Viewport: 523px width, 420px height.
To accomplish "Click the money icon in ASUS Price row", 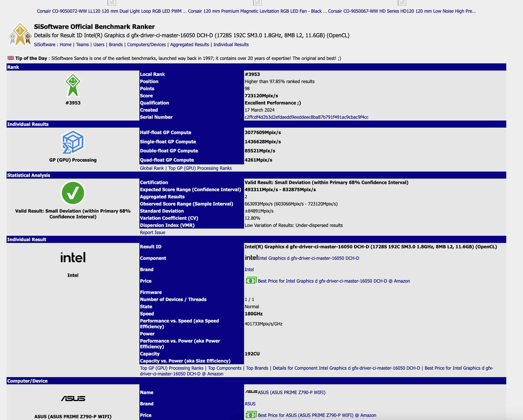I will (250, 415).
